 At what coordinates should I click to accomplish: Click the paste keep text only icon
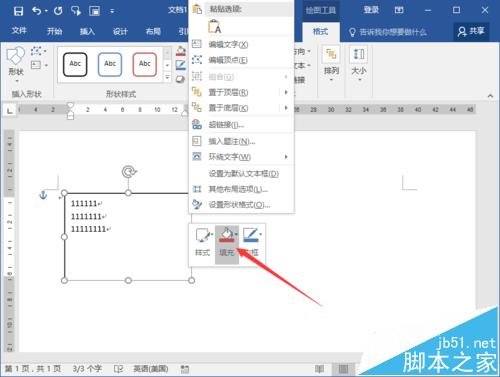pos(214,26)
